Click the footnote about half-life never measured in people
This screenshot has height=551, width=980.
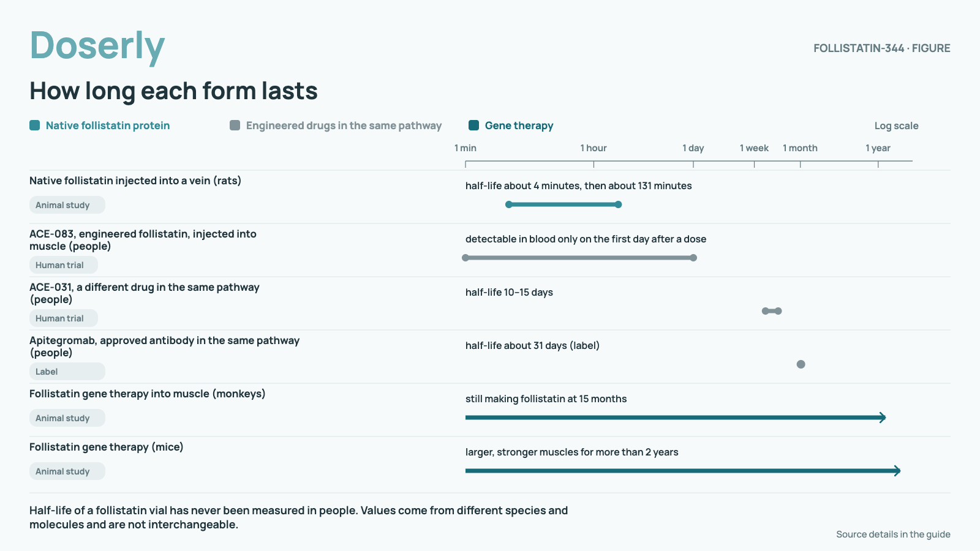298,517
